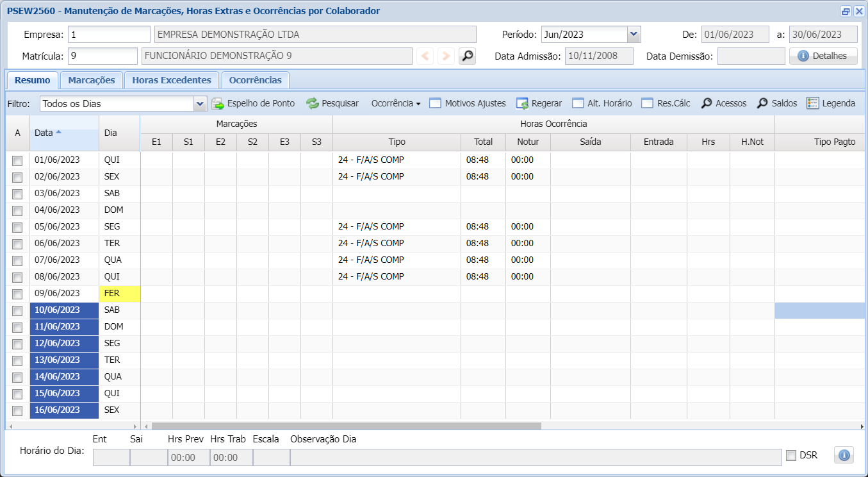Click the info icon beside DSR
This screenshot has width=868, height=477.
pyautogui.click(x=844, y=455)
